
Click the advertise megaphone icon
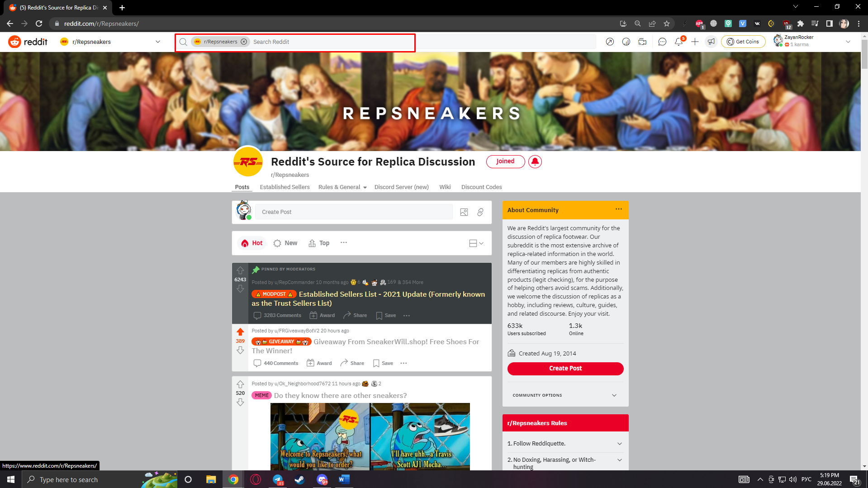tap(711, 42)
